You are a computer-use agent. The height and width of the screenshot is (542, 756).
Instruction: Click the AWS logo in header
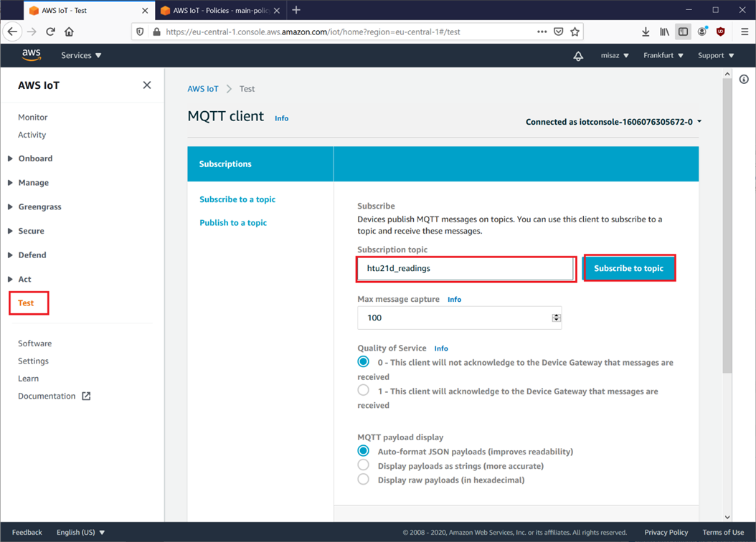coord(32,55)
